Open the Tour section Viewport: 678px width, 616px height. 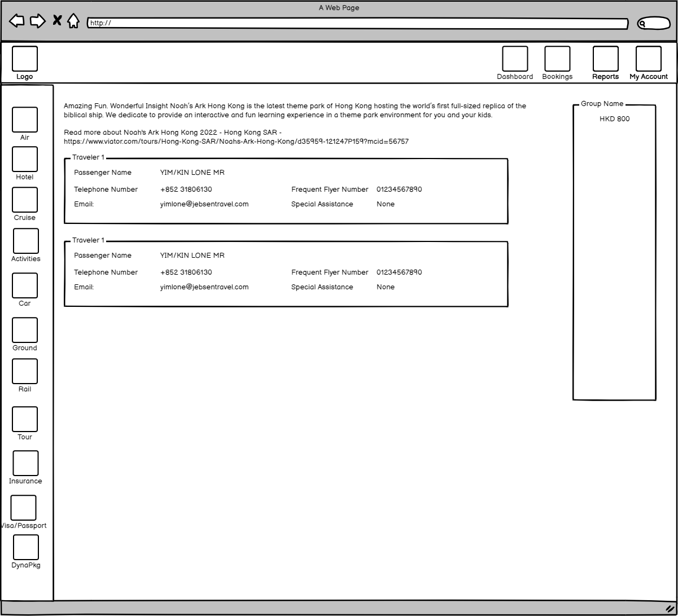click(x=25, y=420)
